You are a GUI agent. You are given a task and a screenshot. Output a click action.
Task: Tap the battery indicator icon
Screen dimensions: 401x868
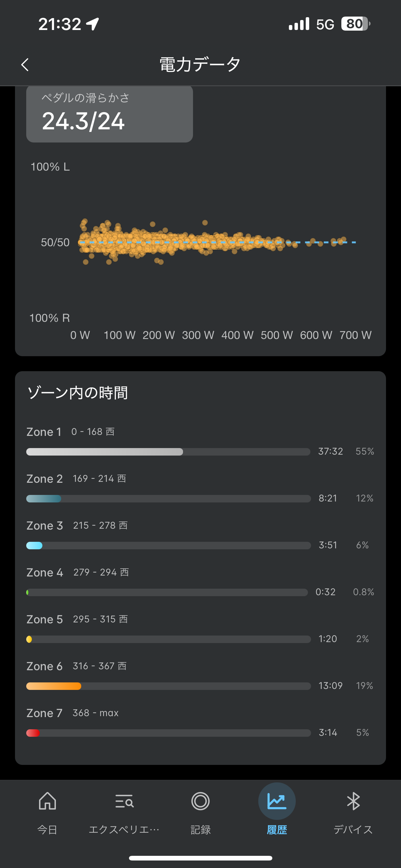pos(355,24)
